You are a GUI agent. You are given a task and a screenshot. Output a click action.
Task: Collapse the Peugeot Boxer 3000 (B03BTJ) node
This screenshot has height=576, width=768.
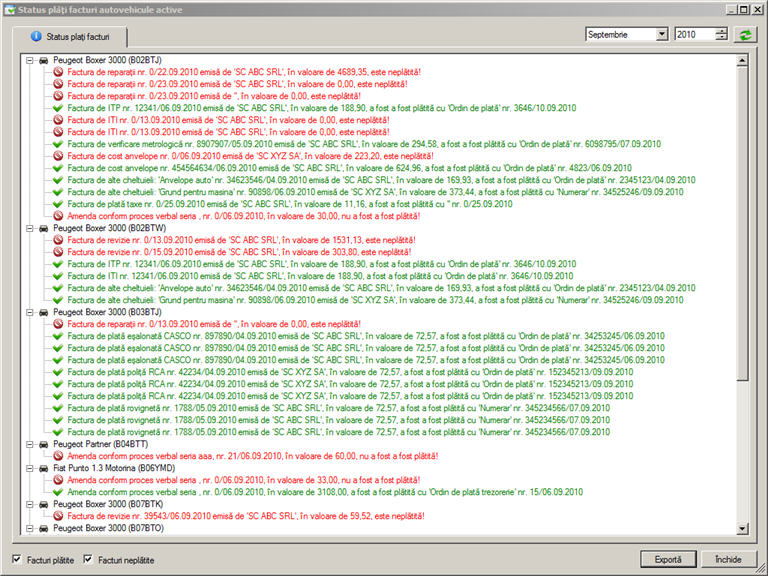tap(30, 312)
